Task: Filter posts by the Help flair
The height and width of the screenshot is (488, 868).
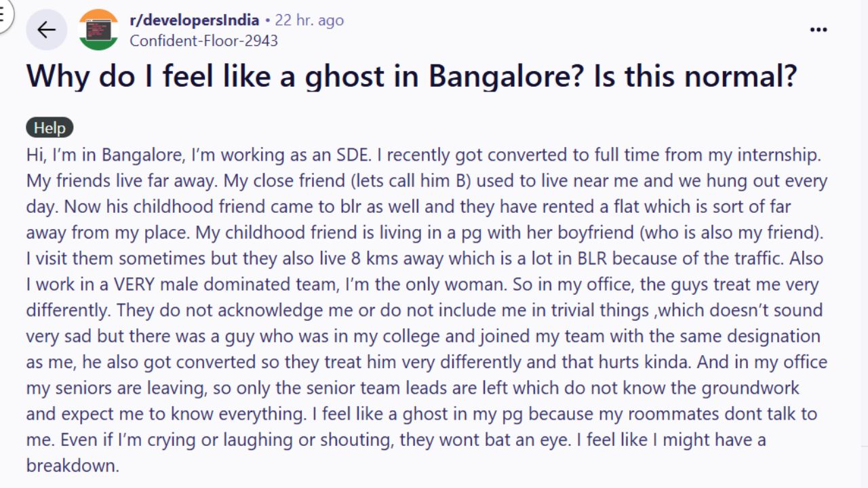Action: [49, 127]
